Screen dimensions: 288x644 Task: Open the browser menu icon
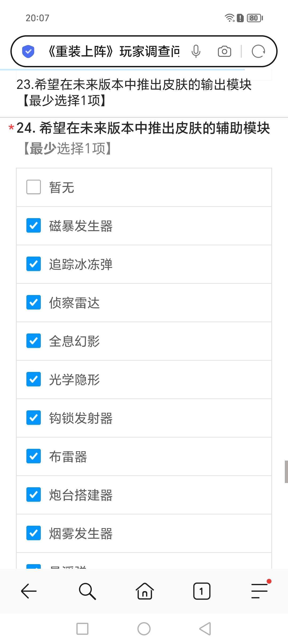(x=259, y=591)
